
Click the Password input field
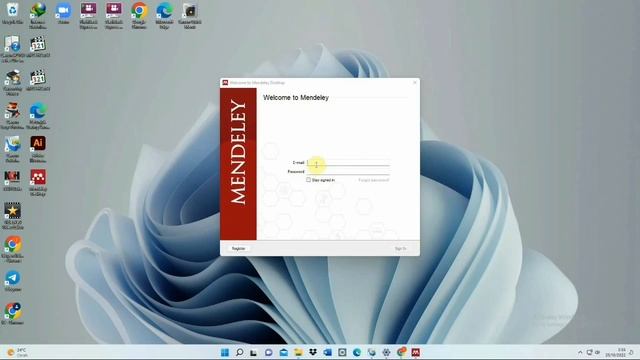click(348, 171)
